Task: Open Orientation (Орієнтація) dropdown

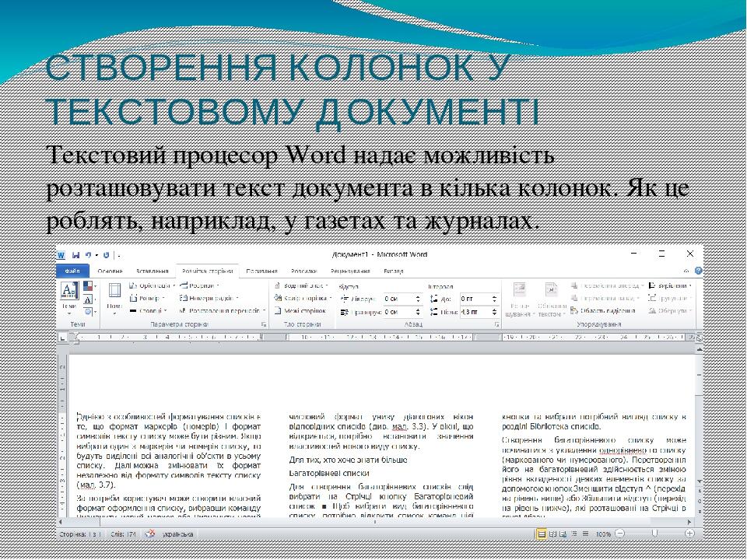Action: (152, 285)
